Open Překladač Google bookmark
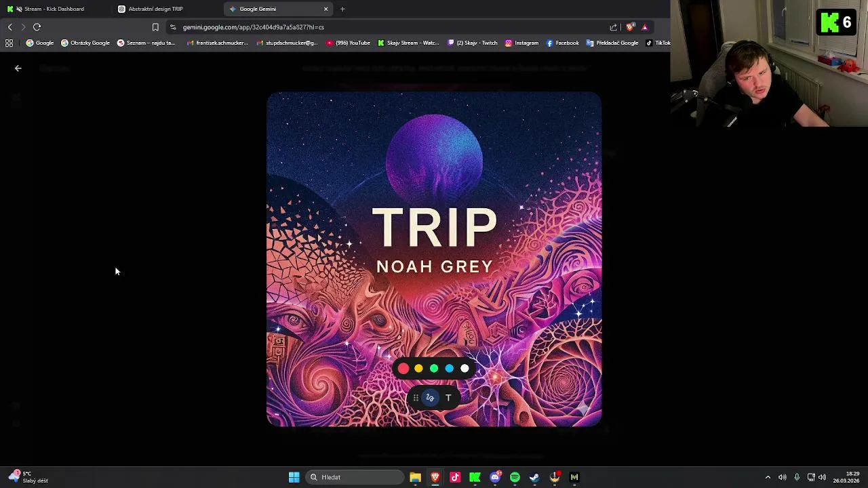This screenshot has height=488, width=868. [x=612, y=43]
